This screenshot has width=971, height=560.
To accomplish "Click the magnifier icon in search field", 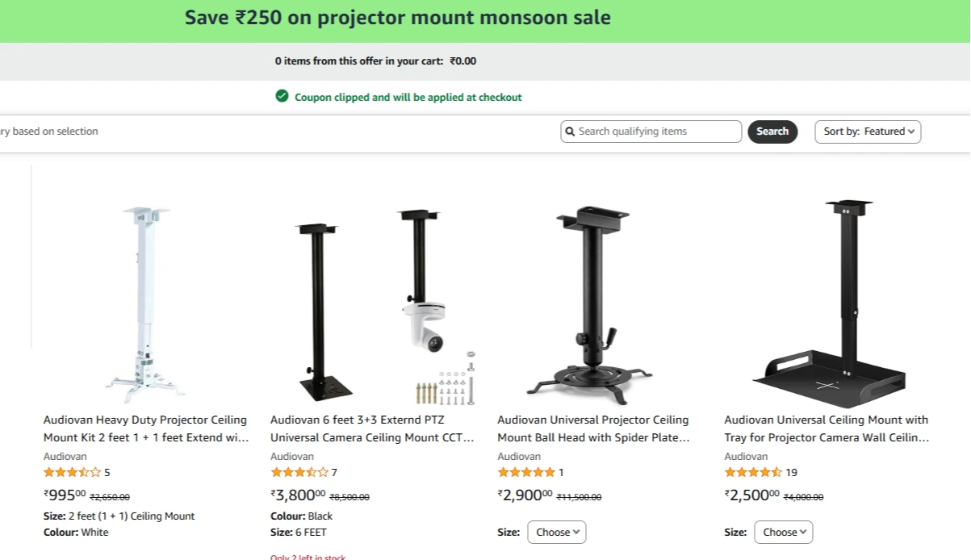I will click(x=570, y=132).
